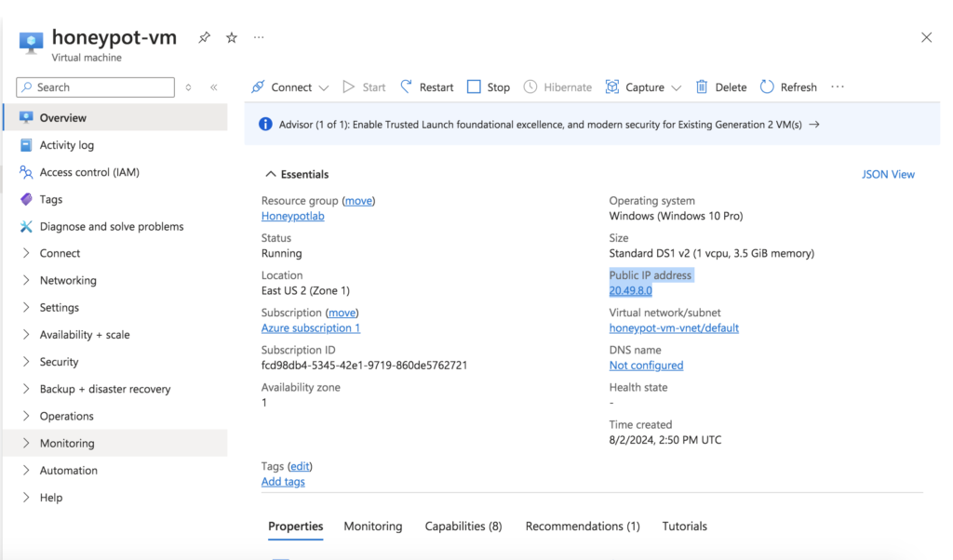Image resolution: width=953 pixels, height=560 pixels.
Task: Collapse the sidebar with double chevron
Action: coord(214,87)
